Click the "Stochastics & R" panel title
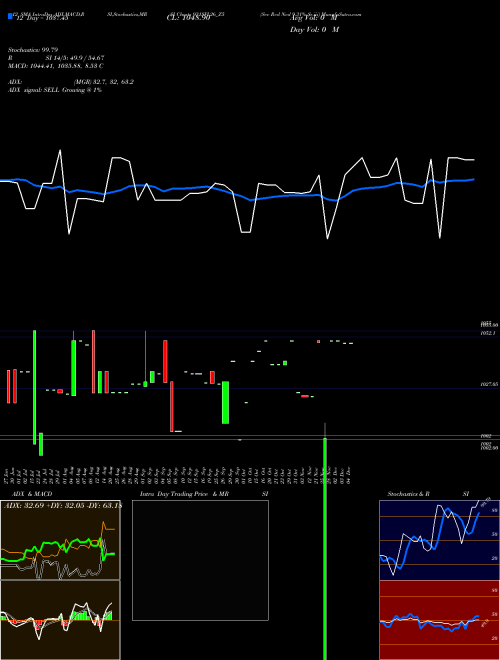Screen dimensions: 500x660 tap(408, 494)
